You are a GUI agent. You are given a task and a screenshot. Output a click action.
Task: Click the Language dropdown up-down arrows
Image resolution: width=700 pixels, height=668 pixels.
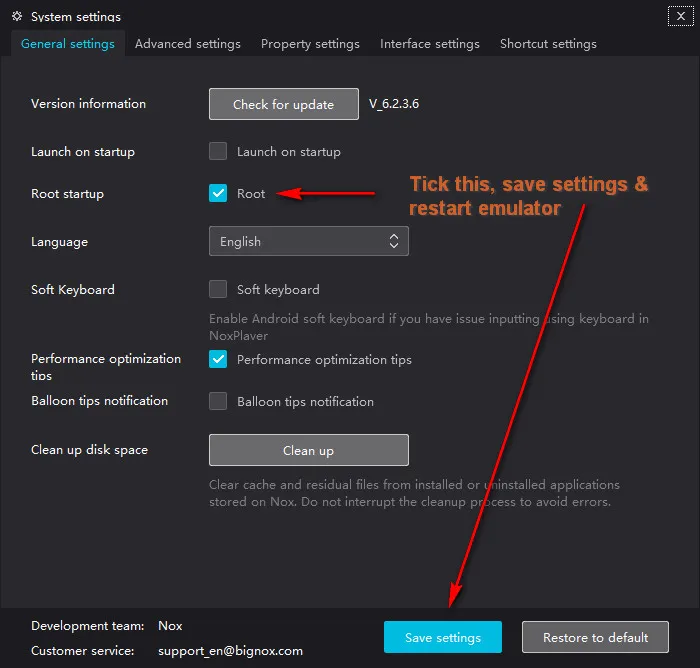pyautogui.click(x=393, y=241)
